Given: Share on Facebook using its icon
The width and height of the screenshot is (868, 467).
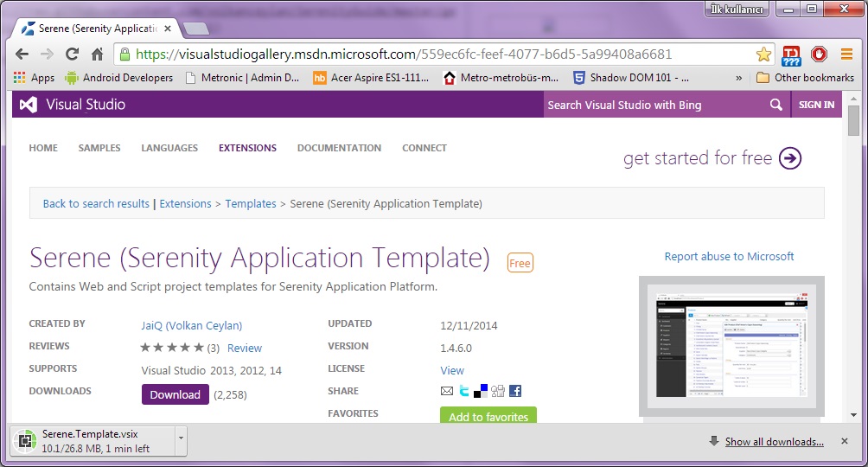Looking at the screenshot, I should [x=515, y=391].
